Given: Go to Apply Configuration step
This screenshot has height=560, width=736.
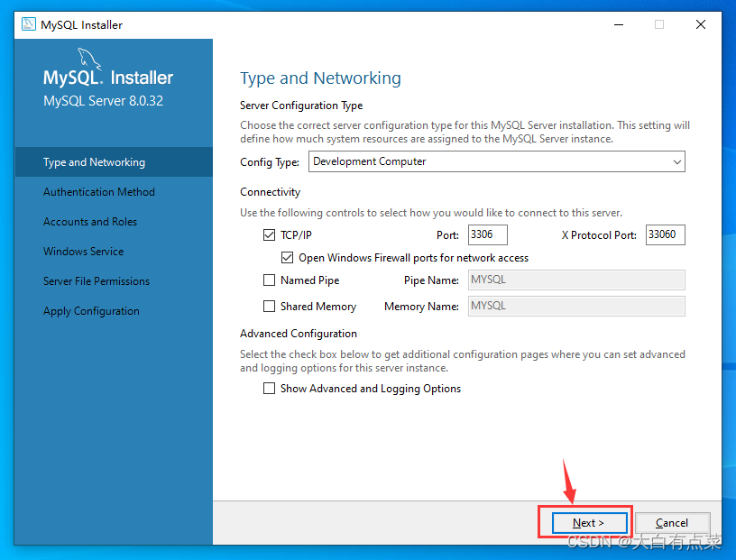Looking at the screenshot, I should point(91,311).
